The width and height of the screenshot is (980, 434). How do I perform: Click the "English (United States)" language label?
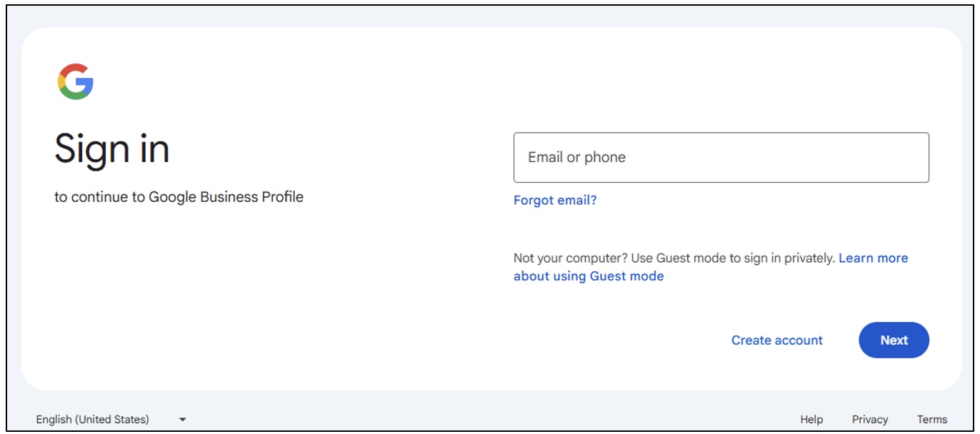pyautogui.click(x=93, y=420)
